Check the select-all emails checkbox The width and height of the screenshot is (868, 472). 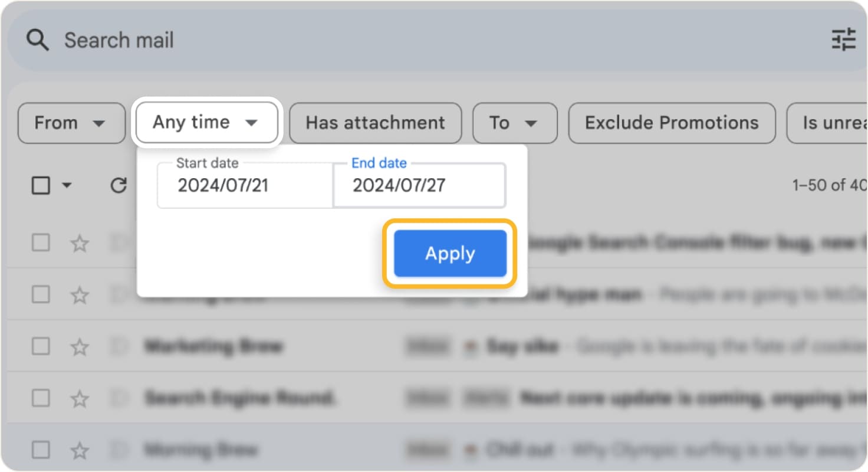tap(40, 185)
